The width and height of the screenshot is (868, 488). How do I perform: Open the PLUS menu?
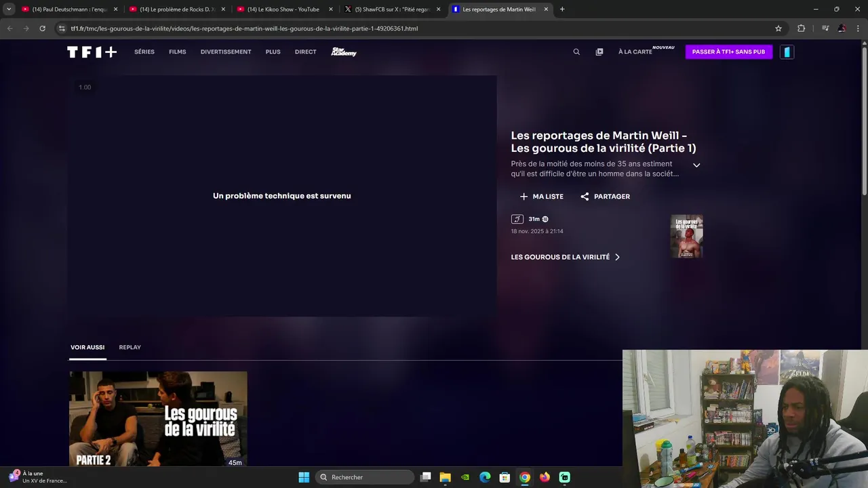coord(273,52)
